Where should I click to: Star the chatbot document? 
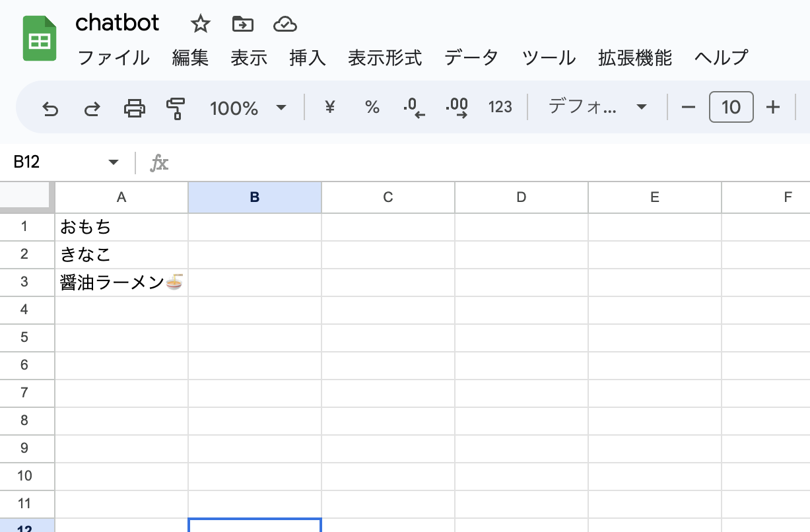click(200, 24)
